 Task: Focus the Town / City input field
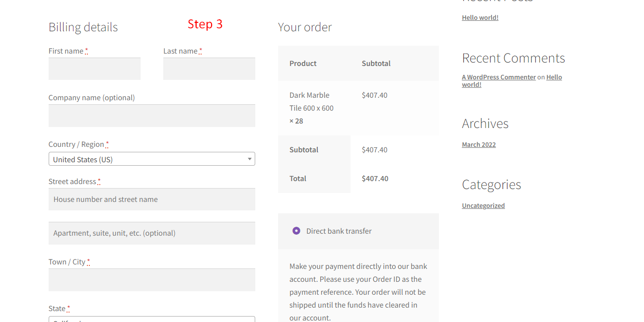pyautogui.click(x=152, y=280)
